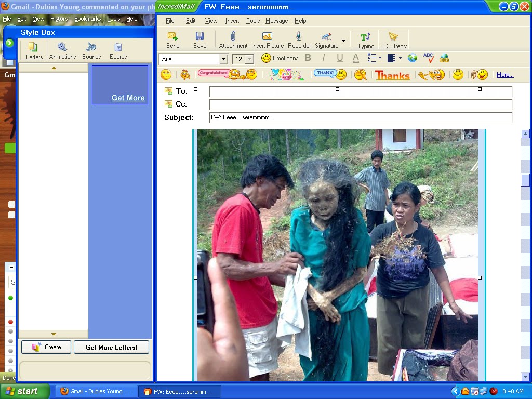Click the Signature tool

click(326, 40)
